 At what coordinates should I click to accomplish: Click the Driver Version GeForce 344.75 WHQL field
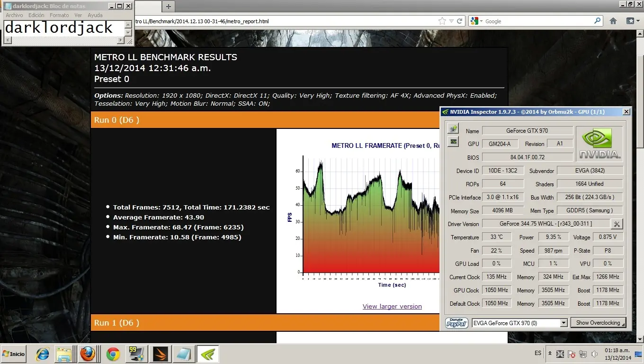(x=546, y=224)
